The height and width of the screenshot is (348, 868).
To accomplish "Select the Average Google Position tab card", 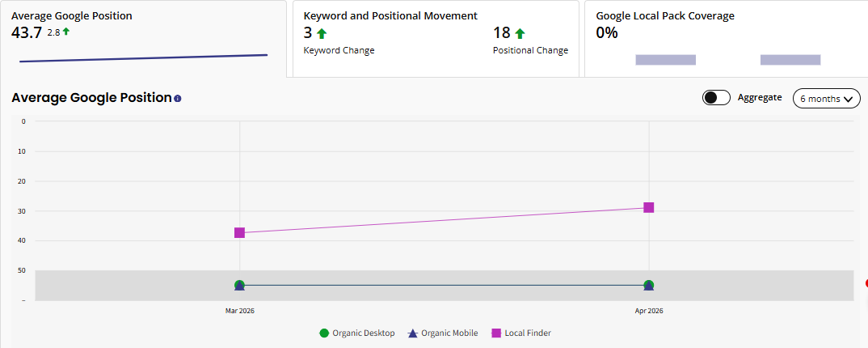I will [143, 38].
